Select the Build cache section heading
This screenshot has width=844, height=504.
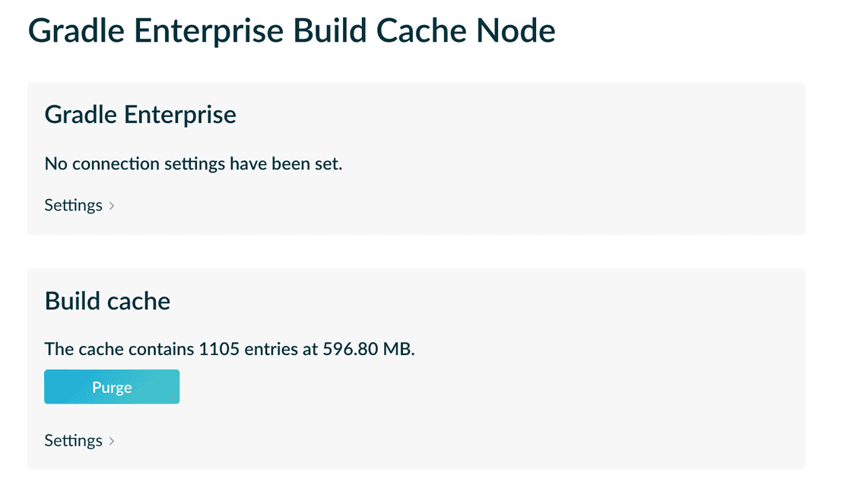[x=107, y=301]
